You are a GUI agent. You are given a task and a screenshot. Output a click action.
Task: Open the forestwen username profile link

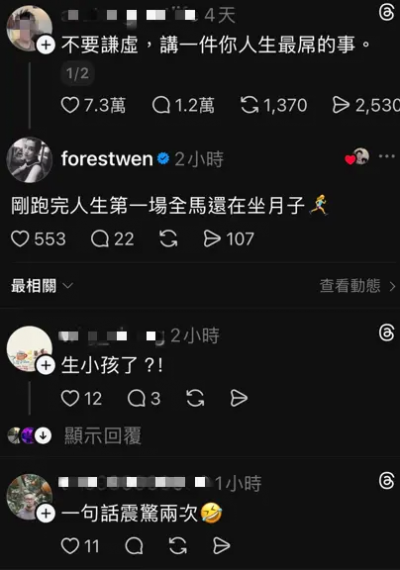click(x=107, y=159)
